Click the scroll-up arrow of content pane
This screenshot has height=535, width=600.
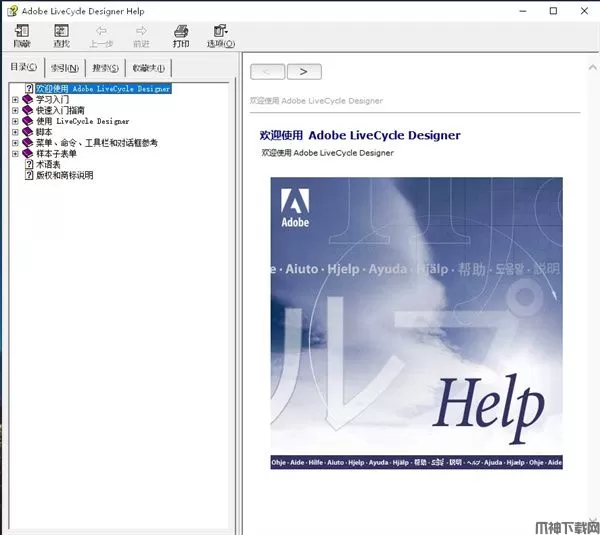click(x=593, y=67)
